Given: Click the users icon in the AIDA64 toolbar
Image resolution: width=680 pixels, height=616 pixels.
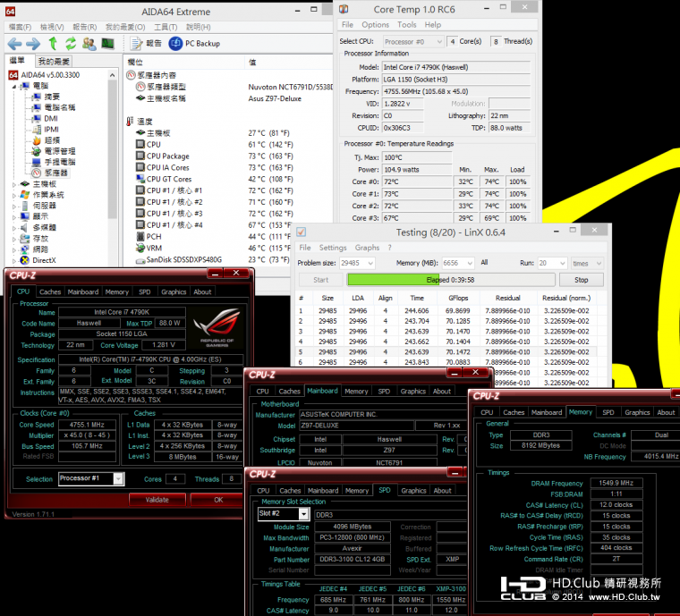Looking at the screenshot, I should tap(89, 44).
